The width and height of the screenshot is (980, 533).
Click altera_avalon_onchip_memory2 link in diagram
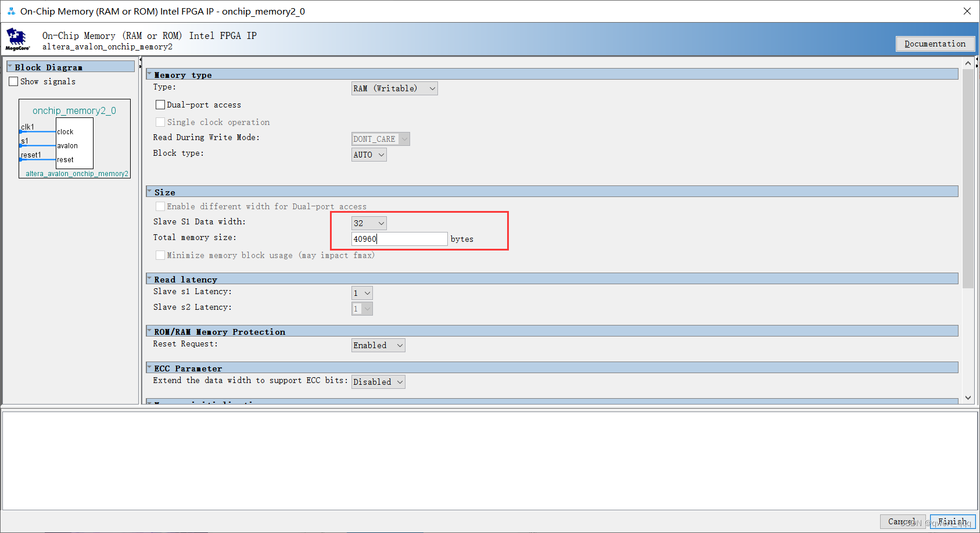[x=77, y=174]
